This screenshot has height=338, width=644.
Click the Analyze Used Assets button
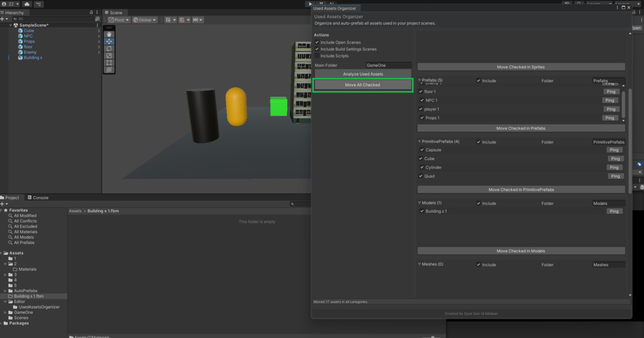[363, 74]
